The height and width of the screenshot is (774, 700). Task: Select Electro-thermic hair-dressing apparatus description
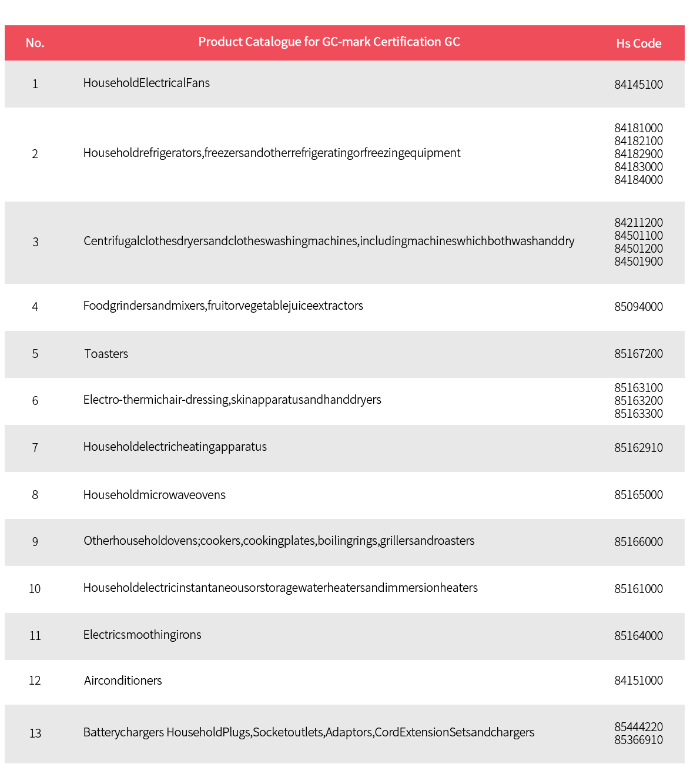click(232, 400)
